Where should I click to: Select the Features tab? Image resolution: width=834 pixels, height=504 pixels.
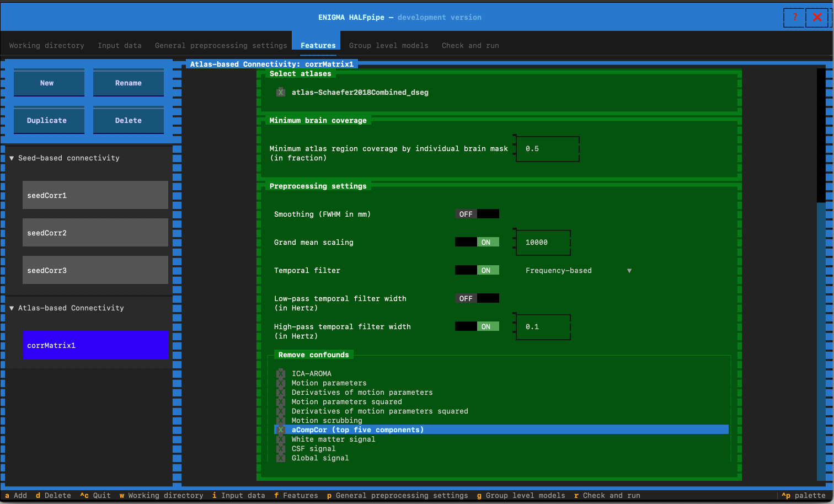tap(318, 46)
